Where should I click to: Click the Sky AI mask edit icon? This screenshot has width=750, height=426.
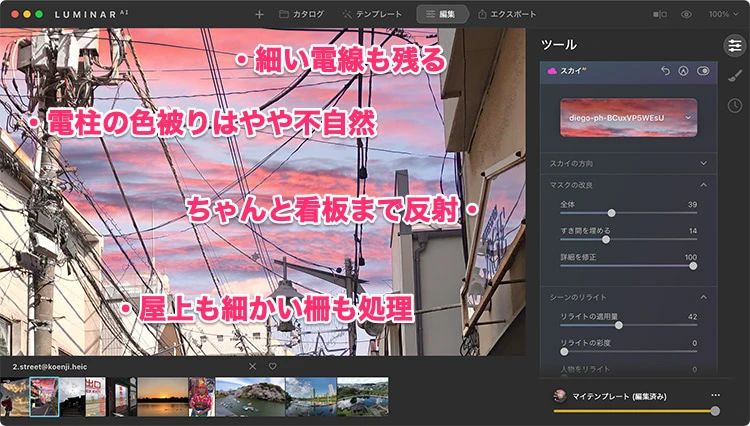684,71
